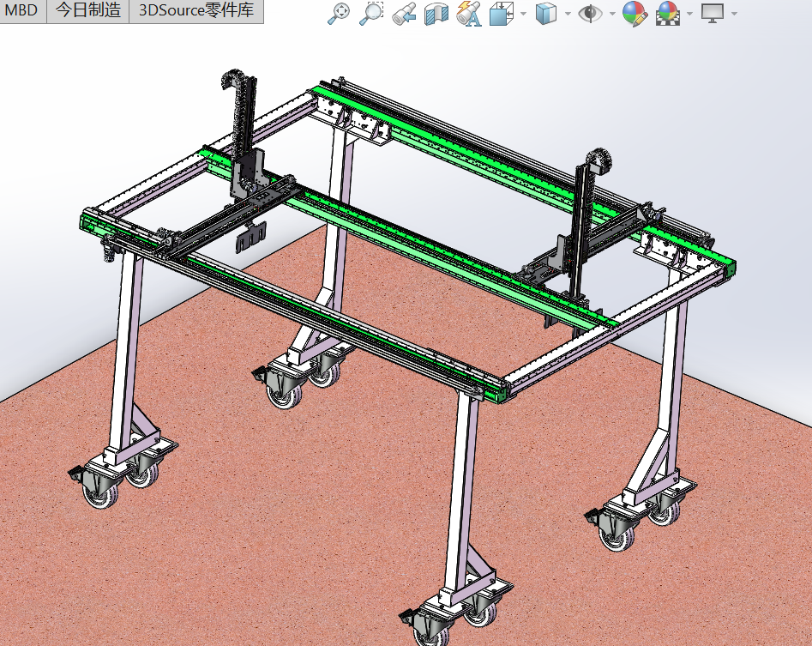Toggle the Hide/Show Items eye icon
Image resolution: width=812 pixels, height=646 pixels.
click(x=591, y=14)
